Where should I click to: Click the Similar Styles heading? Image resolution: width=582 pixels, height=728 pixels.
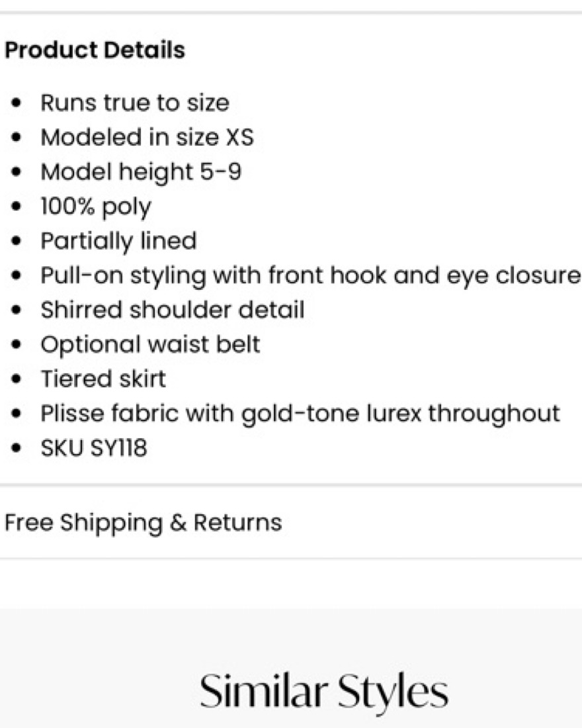324,692
